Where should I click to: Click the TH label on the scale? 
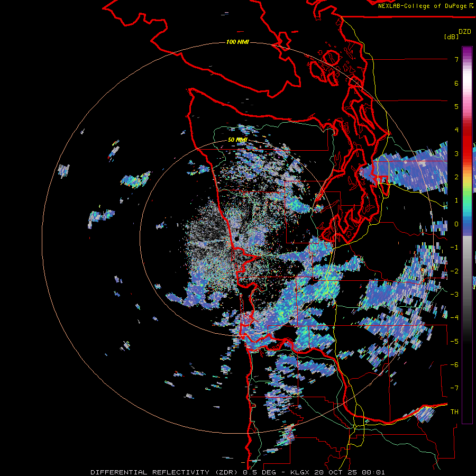[454, 412]
